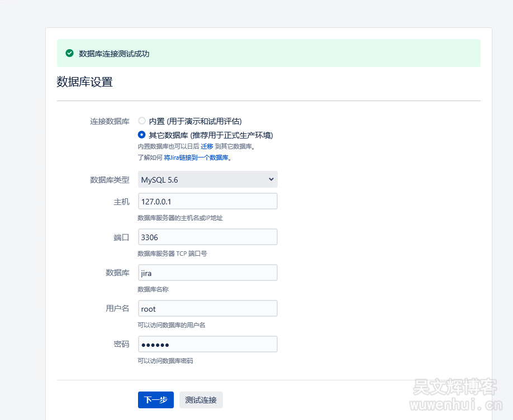
Task: Click the 端口 field containing 3306
Action: point(207,237)
